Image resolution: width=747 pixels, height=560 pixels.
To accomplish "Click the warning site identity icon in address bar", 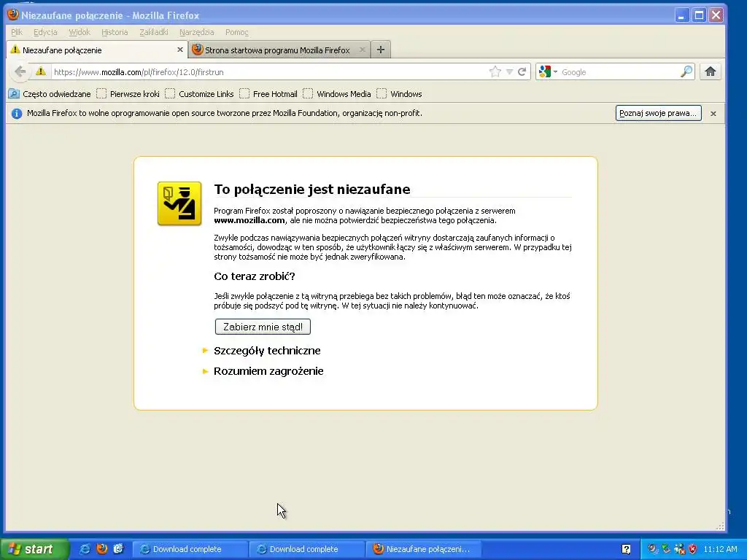I will coord(41,71).
